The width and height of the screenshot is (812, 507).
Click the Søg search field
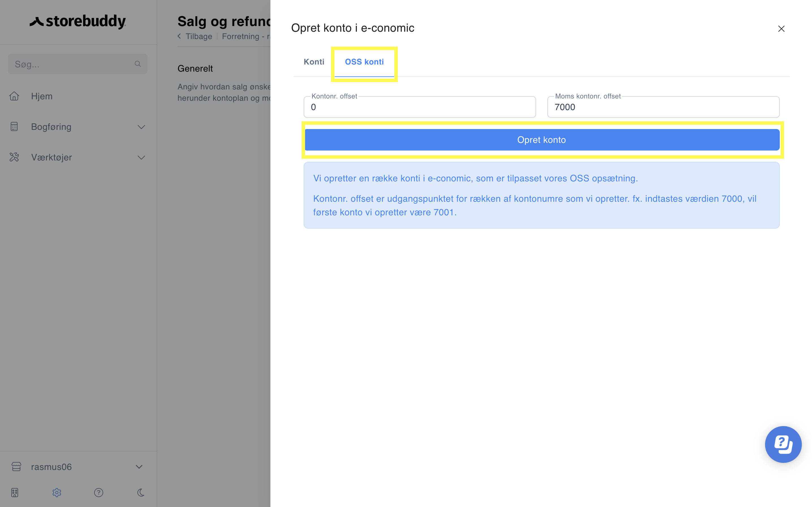coord(78,64)
